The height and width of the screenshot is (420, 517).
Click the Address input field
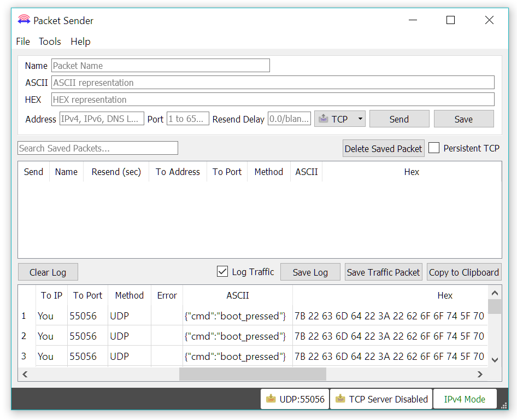pos(102,119)
